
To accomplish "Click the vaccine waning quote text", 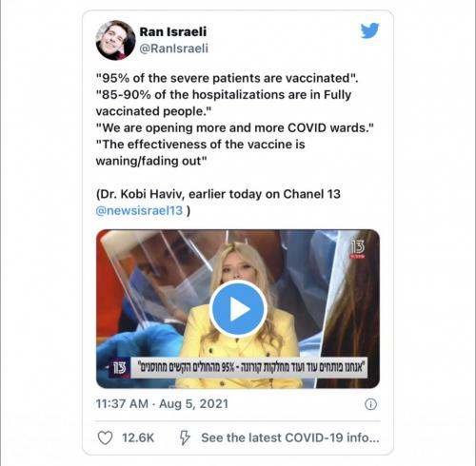I will (200, 152).
